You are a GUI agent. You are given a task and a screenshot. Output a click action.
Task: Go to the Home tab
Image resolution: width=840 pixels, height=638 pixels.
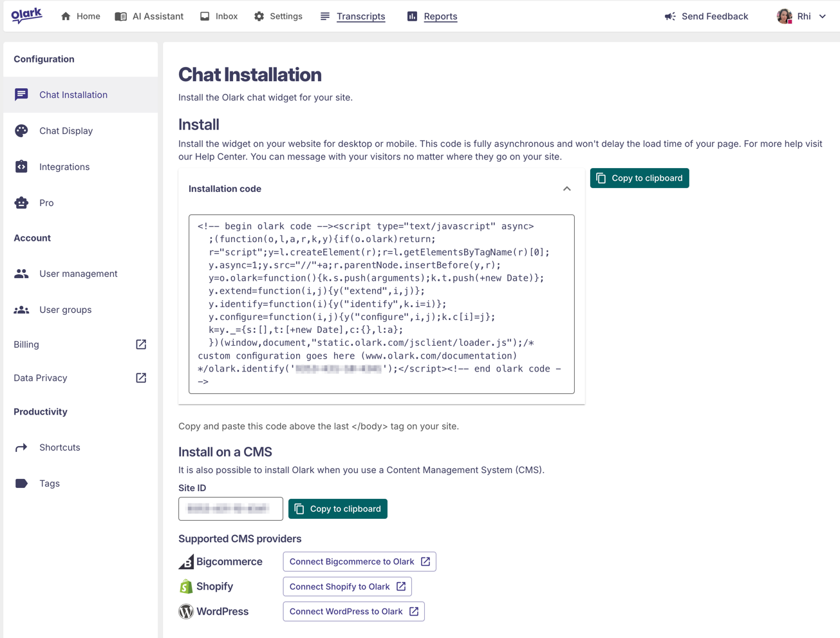click(x=80, y=16)
